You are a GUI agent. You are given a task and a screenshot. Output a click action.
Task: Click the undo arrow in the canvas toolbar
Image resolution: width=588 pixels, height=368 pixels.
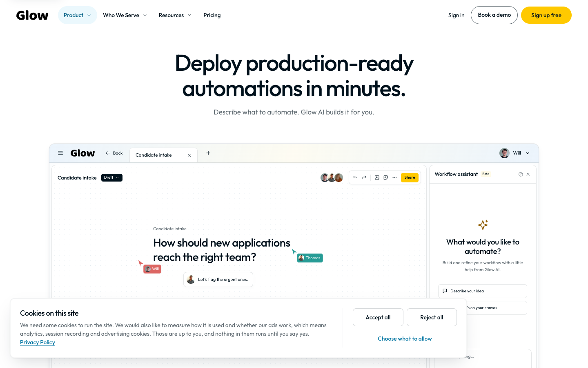click(x=355, y=177)
